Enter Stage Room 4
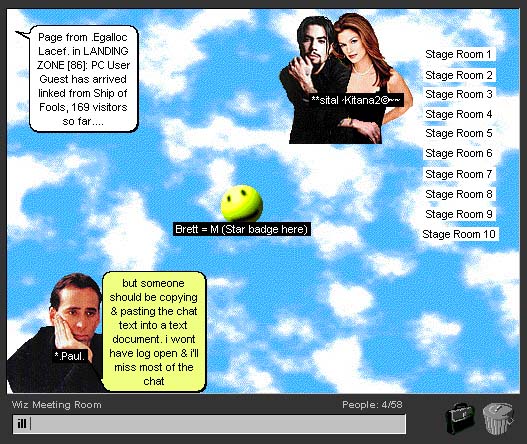 click(x=458, y=114)
